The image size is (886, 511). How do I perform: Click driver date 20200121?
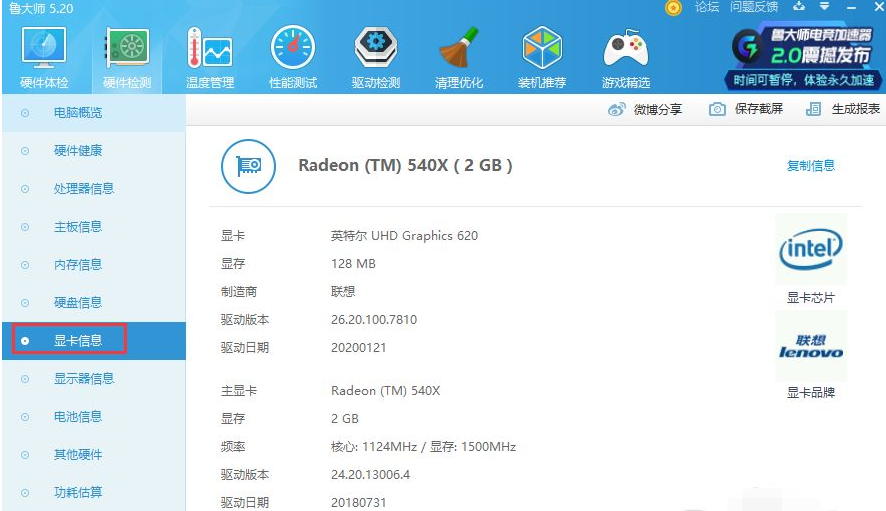[358, 348]
